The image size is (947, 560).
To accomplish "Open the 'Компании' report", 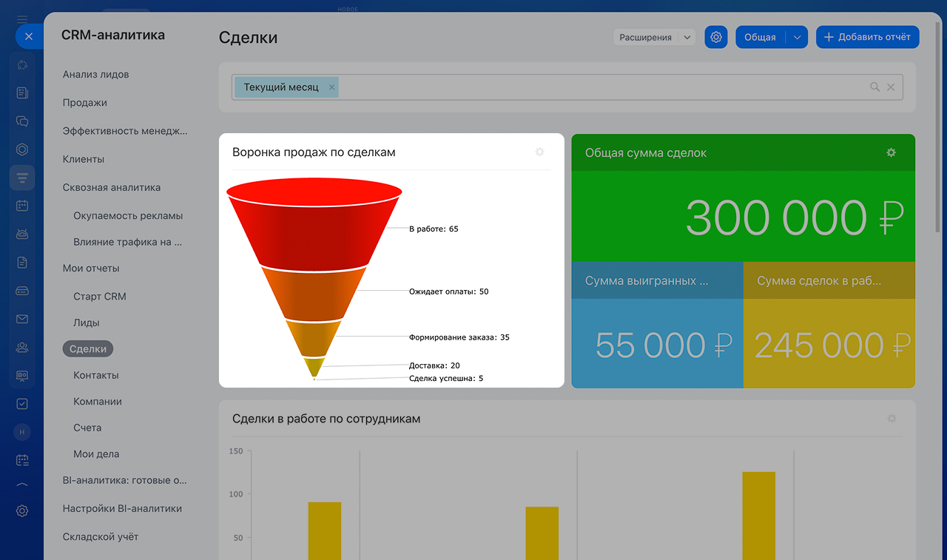I will [x=98, y=402].
